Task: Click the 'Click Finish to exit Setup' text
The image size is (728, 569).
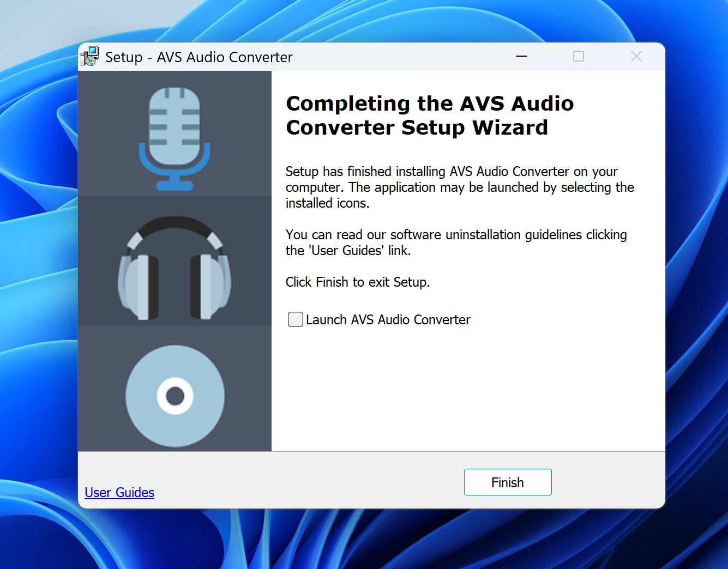Action: [x=358, y=282]
